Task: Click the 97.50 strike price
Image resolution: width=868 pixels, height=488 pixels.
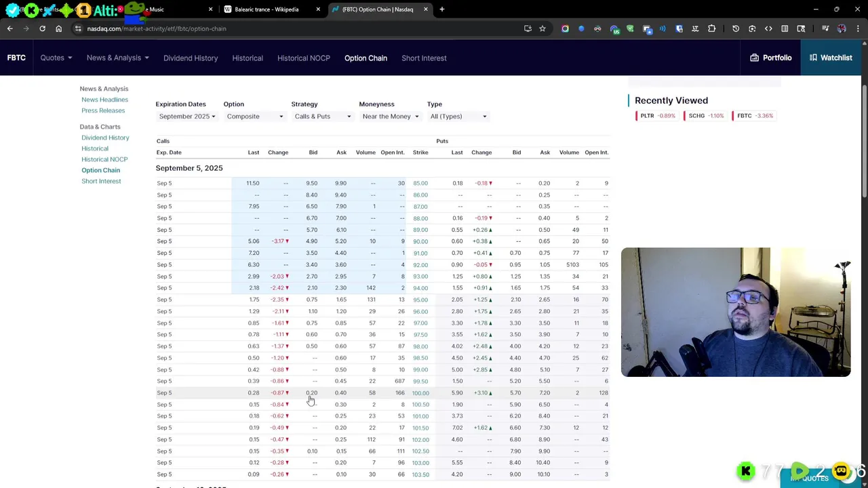Action: point(420,334)
